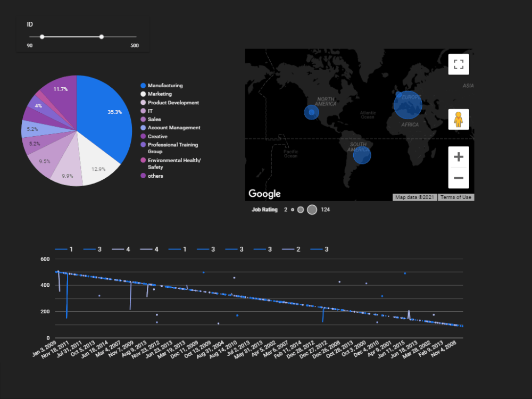Zoom out using the map minus icon
The width and height of the screenshot is (532, 399).
coord(458,177)
